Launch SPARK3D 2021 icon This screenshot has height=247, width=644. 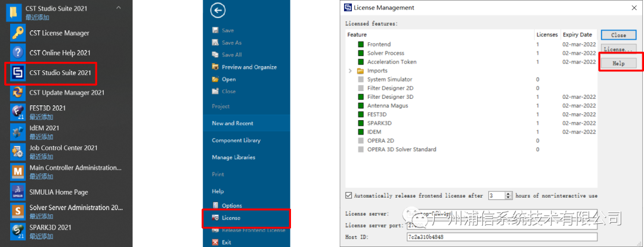[18, 231]
